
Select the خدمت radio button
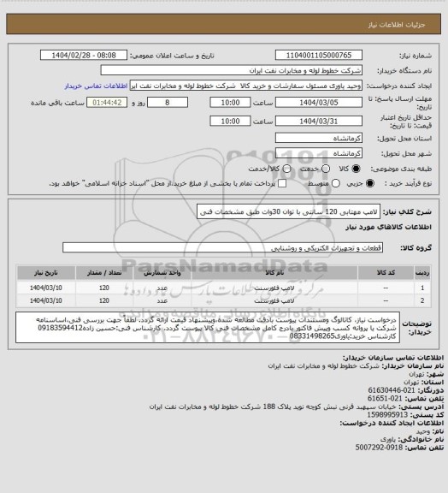tap(326, 169)
